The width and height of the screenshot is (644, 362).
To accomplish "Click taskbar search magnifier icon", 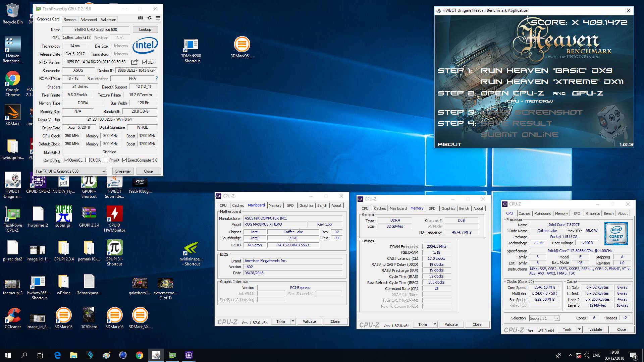I will pos(24,355).
